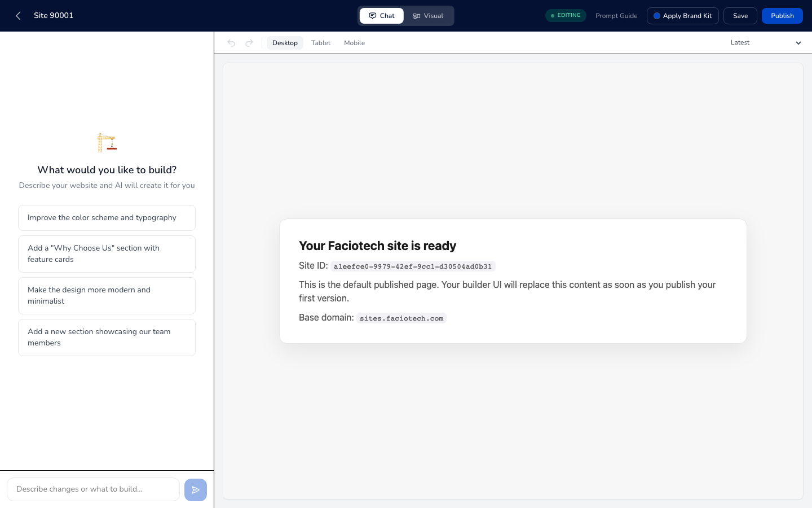Choose 'Add a Why Choose Us section' suggestion
Image resolution: width=812 pixels, height=508 pixels.
click(x=107, y=254)
